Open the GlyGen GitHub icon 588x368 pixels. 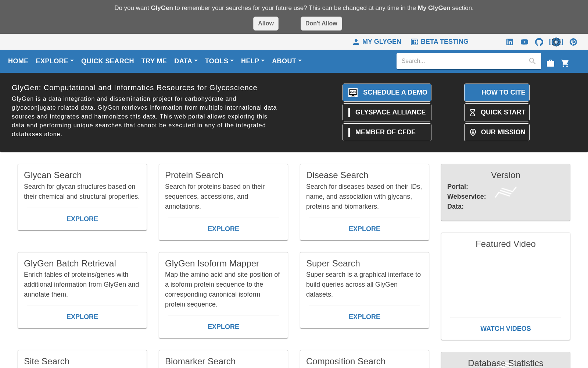(x=539, y=42)
